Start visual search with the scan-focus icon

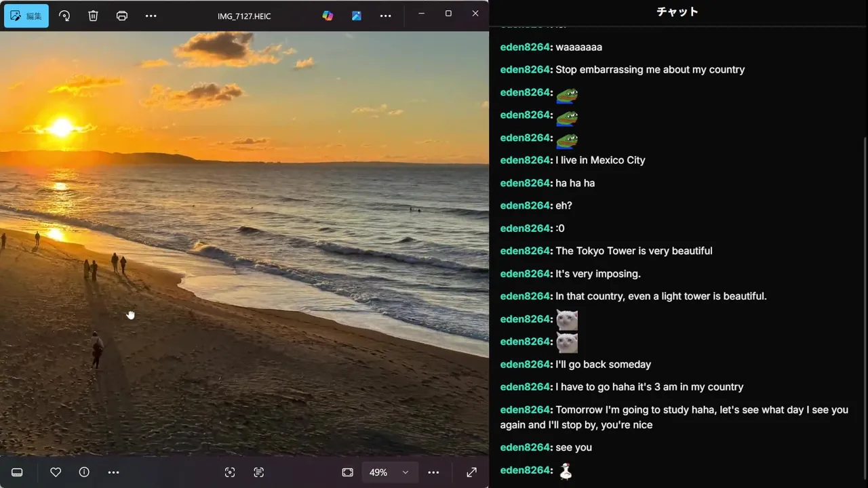pos(230,472)
